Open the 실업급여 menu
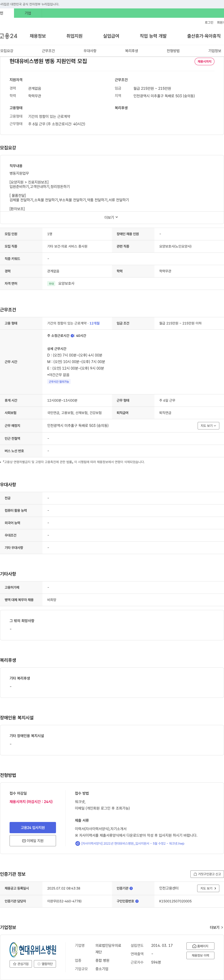Viewport: 224px width, 980px height. click(111, 36)
